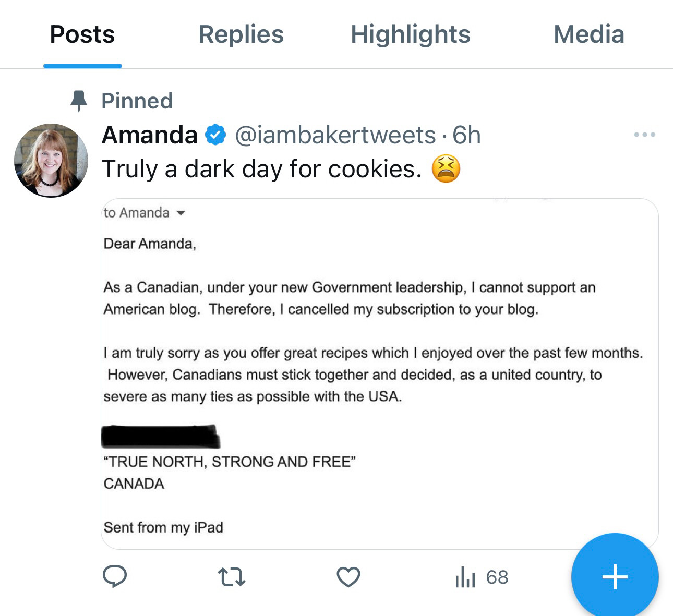Open the embedded email screenshot image
673x616 pixels.
tap(380, 373)
